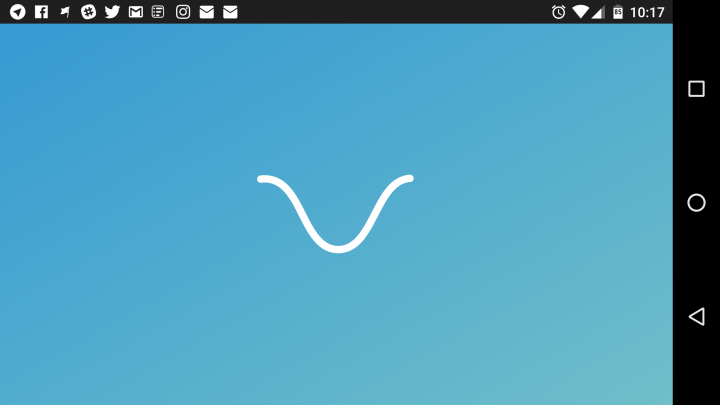Image resolution: width=720 pixels, height=405 pixels.
Task: Open the flag notification icon
Action: (x=65, y=12)
